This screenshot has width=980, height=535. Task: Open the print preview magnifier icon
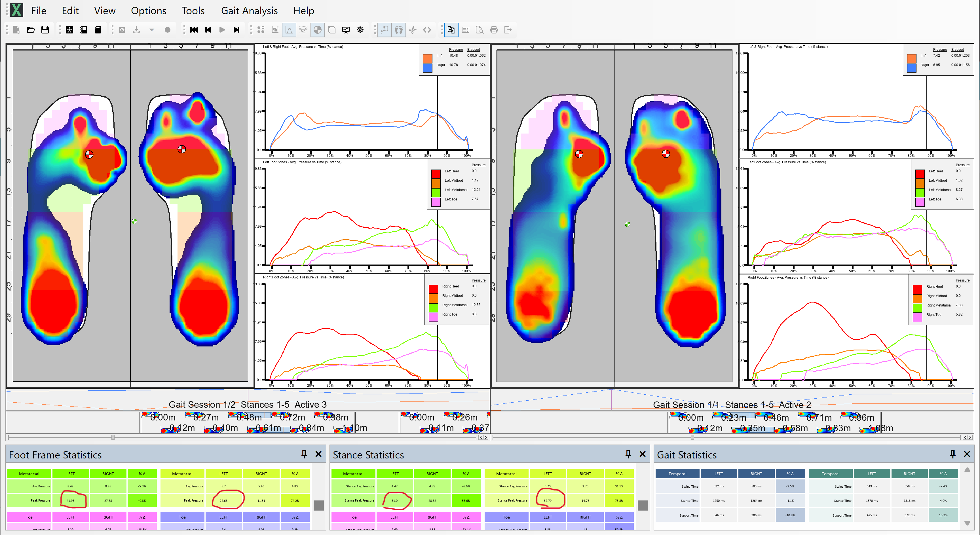(480, 30)
